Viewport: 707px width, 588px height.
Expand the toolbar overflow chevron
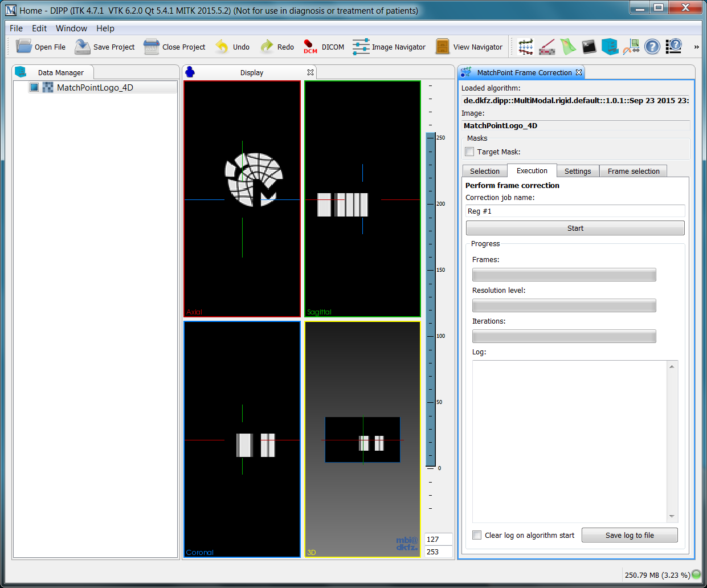tap(696, 47)
